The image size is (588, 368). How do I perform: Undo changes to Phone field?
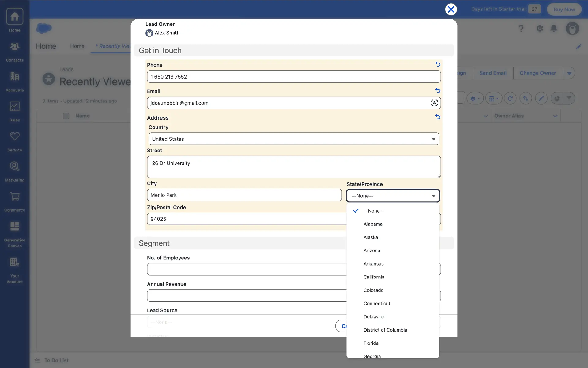coord(438,64)
